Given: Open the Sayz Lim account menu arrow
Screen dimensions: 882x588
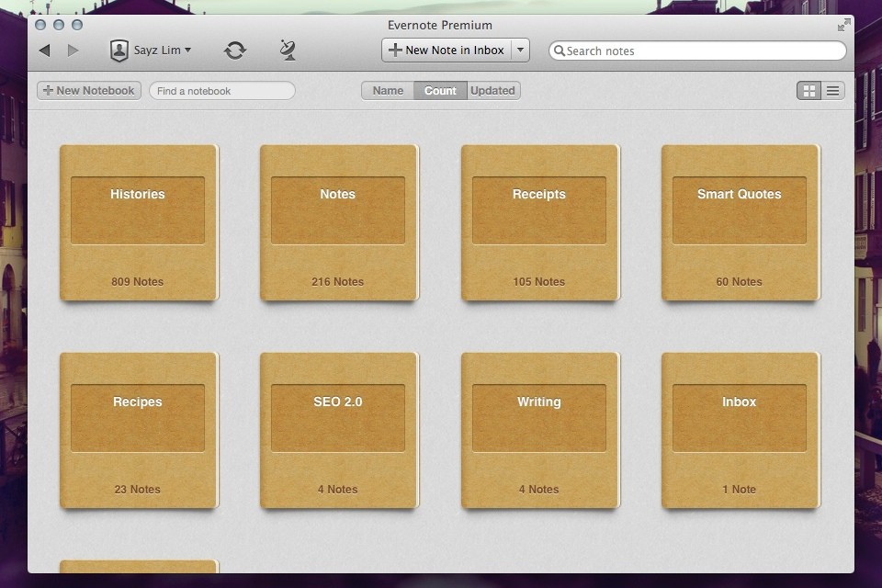Looking at the screenshot, I should pos(188,51).
